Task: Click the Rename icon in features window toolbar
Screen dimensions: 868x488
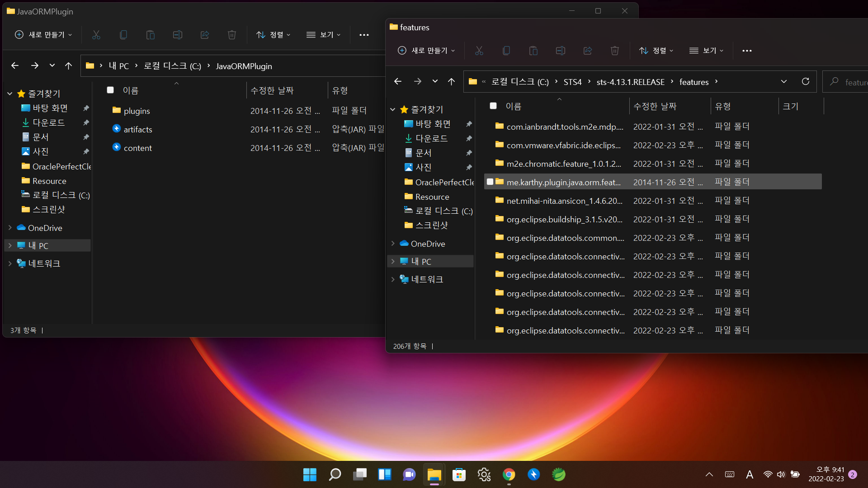Action: (x=560, y=51)
